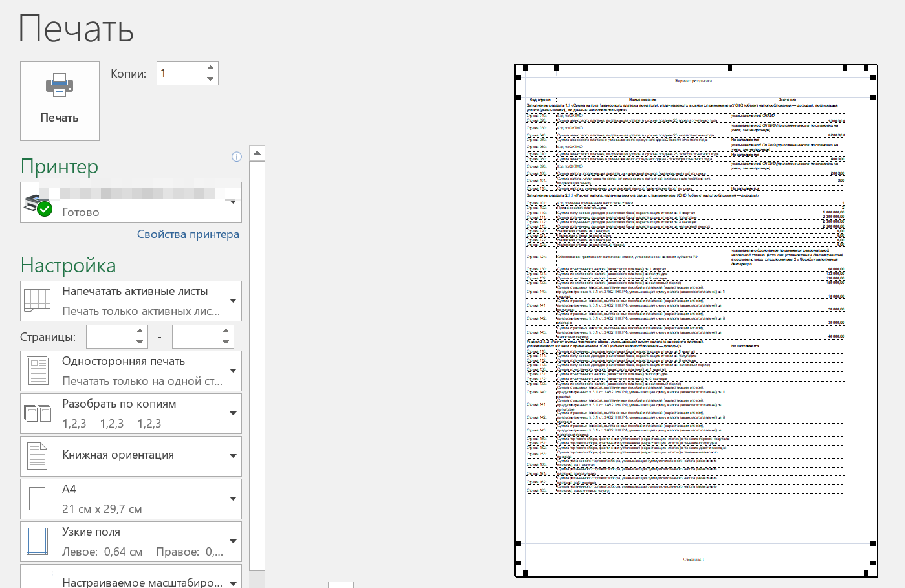Click the settings scrollbar up arrow
Viewport: 905px width, 588px height.
[257, 153]
